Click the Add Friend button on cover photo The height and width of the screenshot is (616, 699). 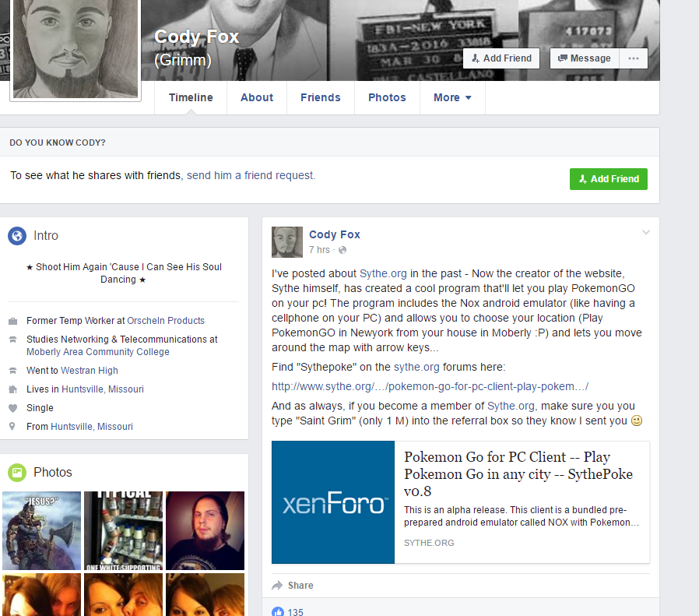pyautogui.click(x=501, y=58)
